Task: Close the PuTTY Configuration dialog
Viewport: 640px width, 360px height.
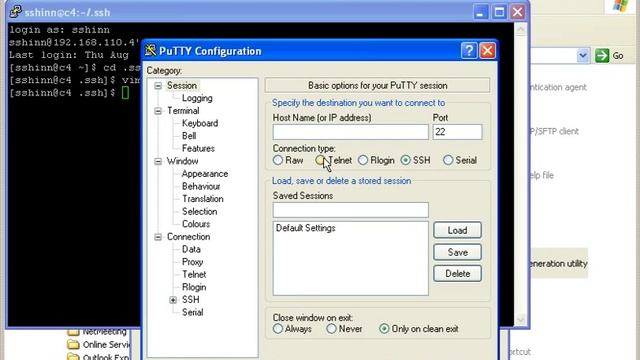Action: [487, 51]
